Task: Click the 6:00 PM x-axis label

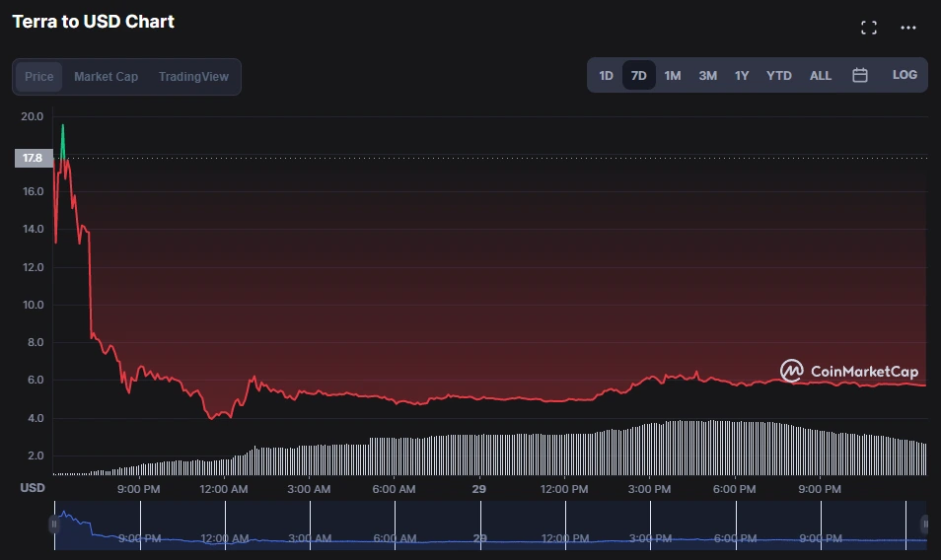Action: (734, 489)
